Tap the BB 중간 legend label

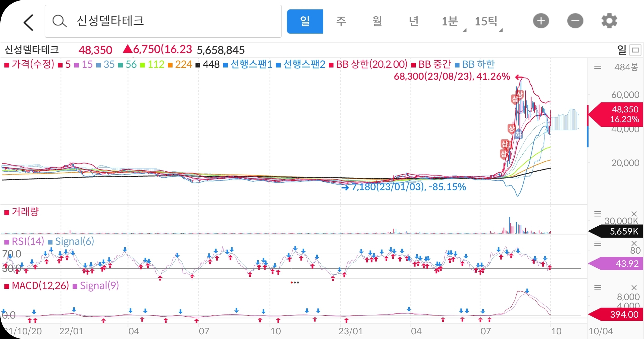pyautogui.click(x=431, y=64)
